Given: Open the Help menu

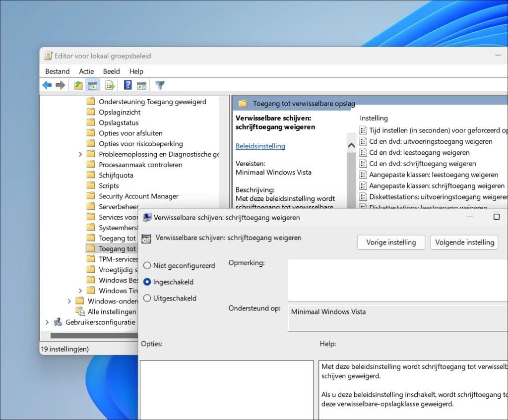Looking at the screenshot, I should 136,71.
